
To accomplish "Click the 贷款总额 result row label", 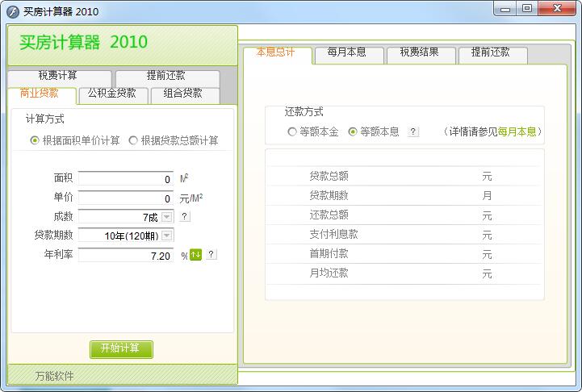I will [329, 176].
